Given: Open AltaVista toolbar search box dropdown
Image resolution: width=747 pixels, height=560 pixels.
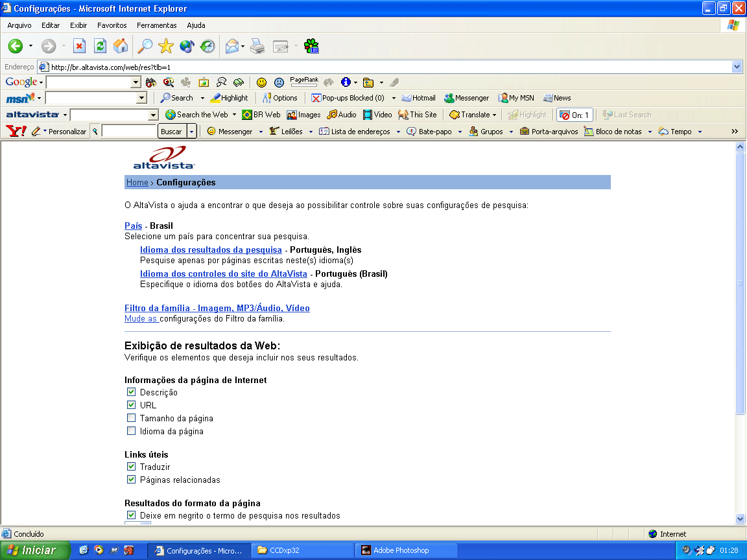Looking at the screenshot, I should coord(153,115).
